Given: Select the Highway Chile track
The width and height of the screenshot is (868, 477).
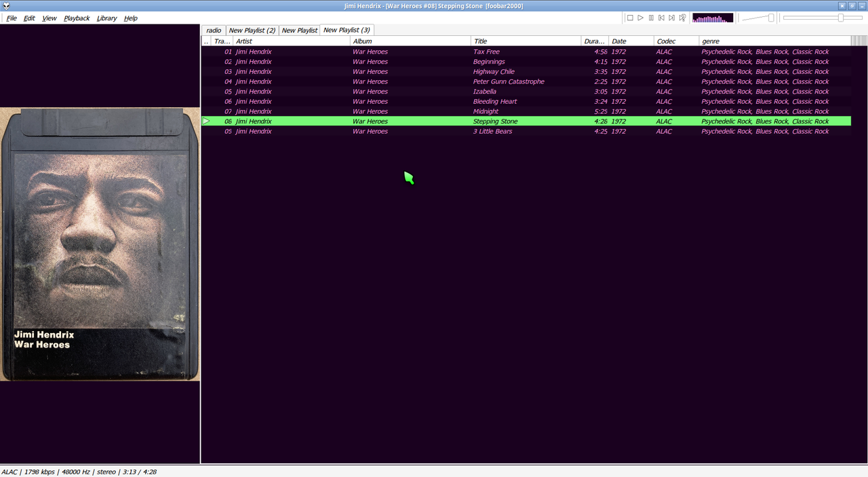Looking at the screenshot, I should point(526,71).
